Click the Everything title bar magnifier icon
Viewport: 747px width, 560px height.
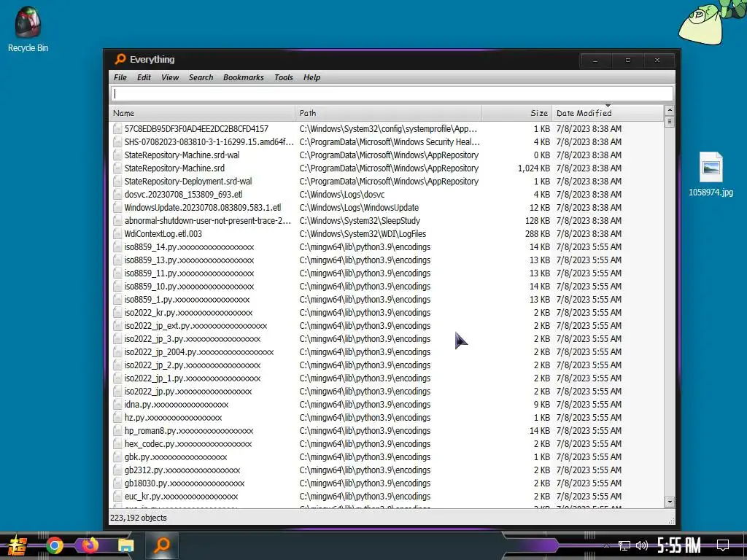[120, 59]
